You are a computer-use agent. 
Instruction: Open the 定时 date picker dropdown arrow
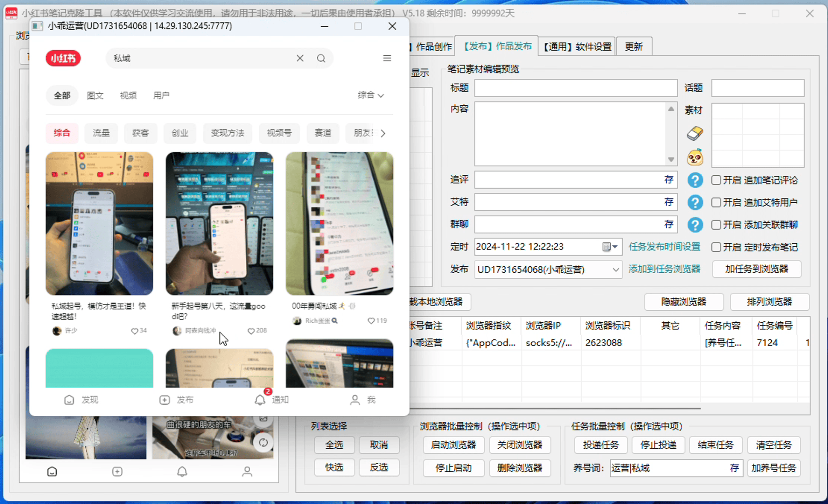pos(615,247)
